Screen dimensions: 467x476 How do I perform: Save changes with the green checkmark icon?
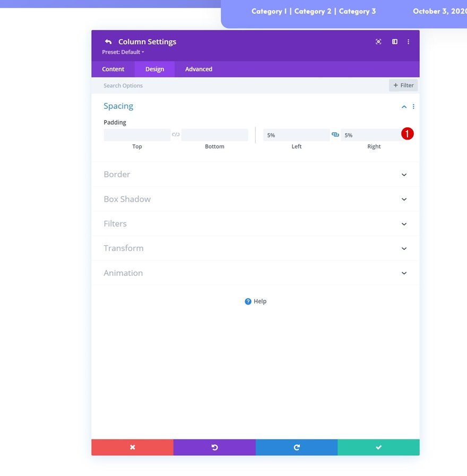click(x=379, y=447)
